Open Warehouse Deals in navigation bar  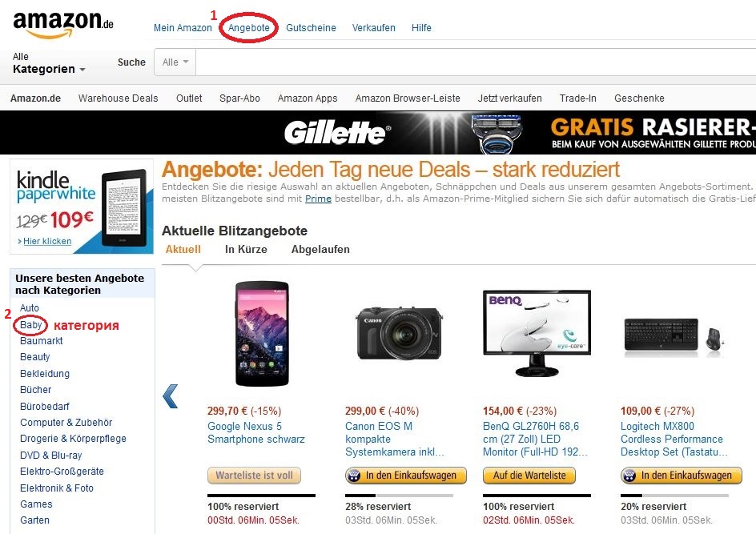119,98
